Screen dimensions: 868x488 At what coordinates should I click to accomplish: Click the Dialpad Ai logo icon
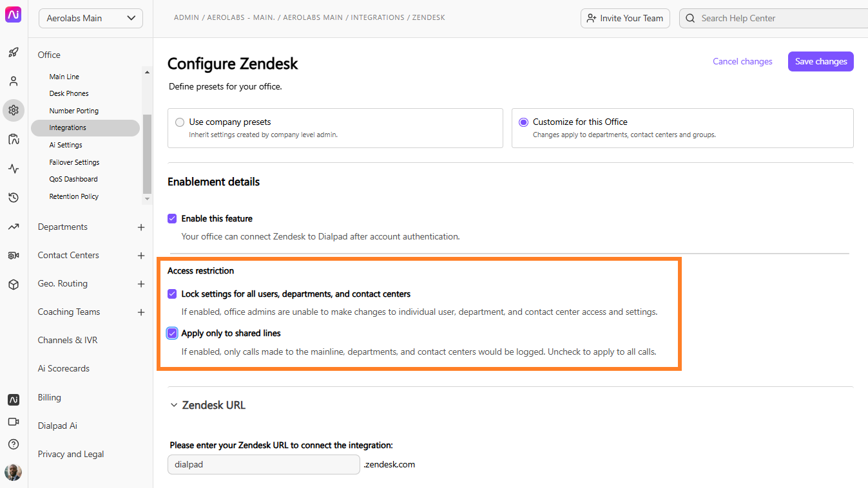click(x=14, y=15)
